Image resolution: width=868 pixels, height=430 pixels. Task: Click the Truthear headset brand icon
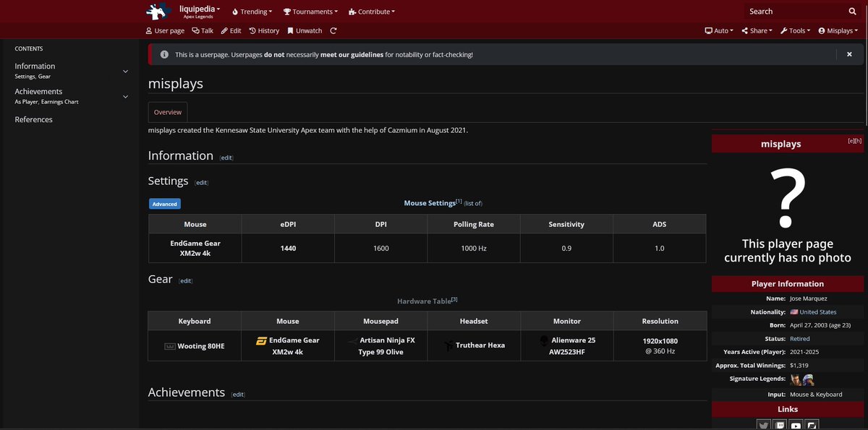pos(449,346)
